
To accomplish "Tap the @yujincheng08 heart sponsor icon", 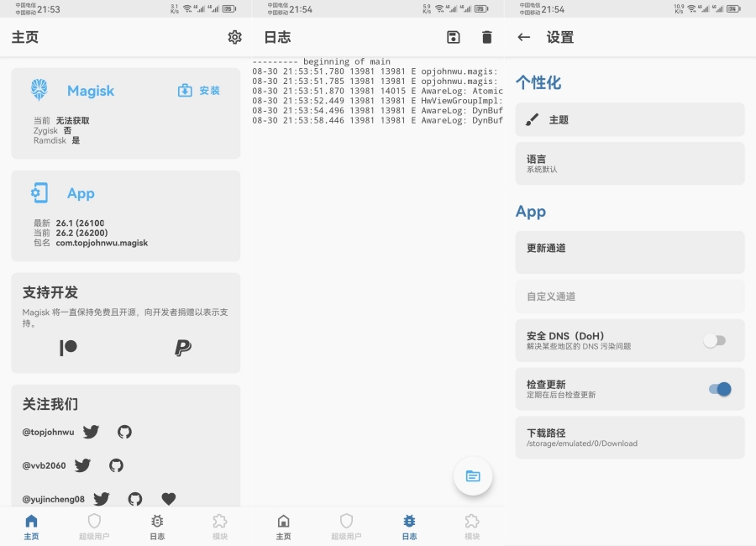I will (x=168, y=499).
